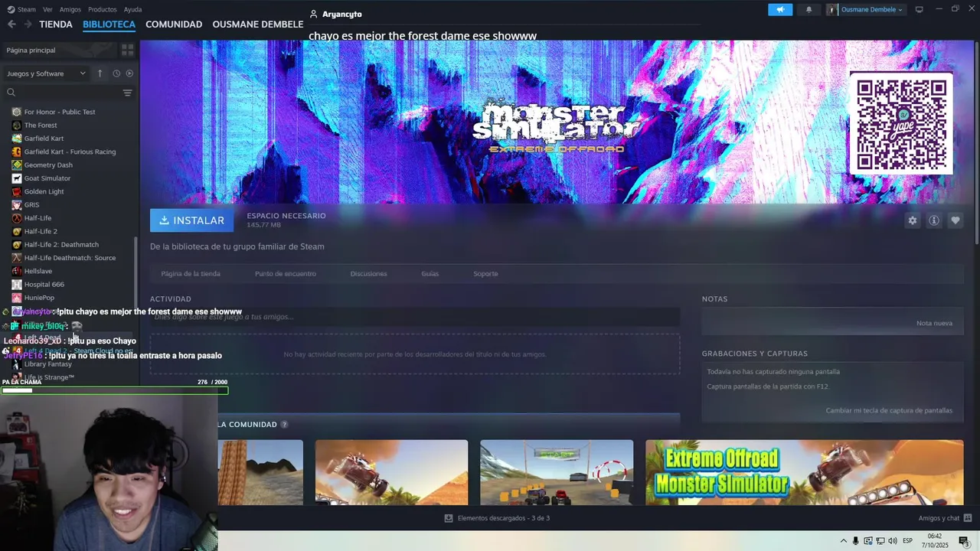Image resolution: width=980 pixels, height=551 pixels.
Task: Select Golden Light in the library list
Action: [44, 191]
